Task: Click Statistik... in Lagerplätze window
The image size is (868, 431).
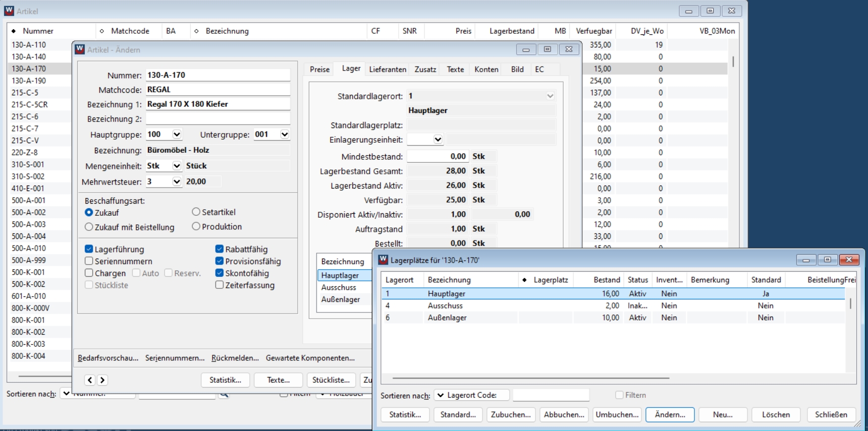Action: pyautogui.click(x=405, y=415)
